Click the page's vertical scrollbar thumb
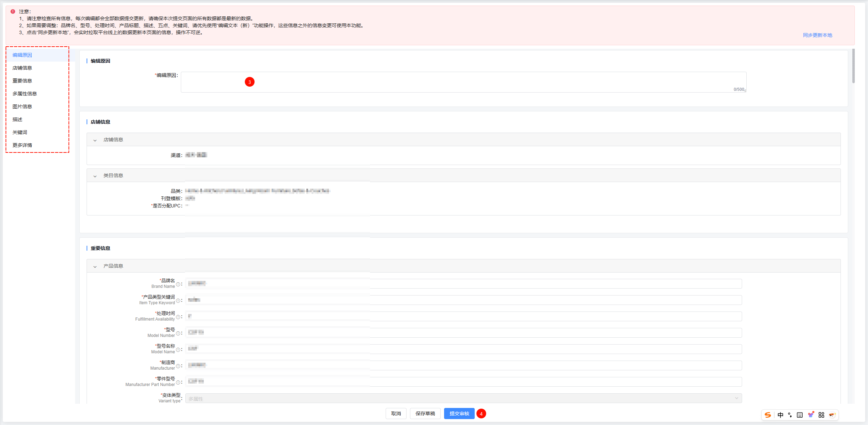 point(853,66)
